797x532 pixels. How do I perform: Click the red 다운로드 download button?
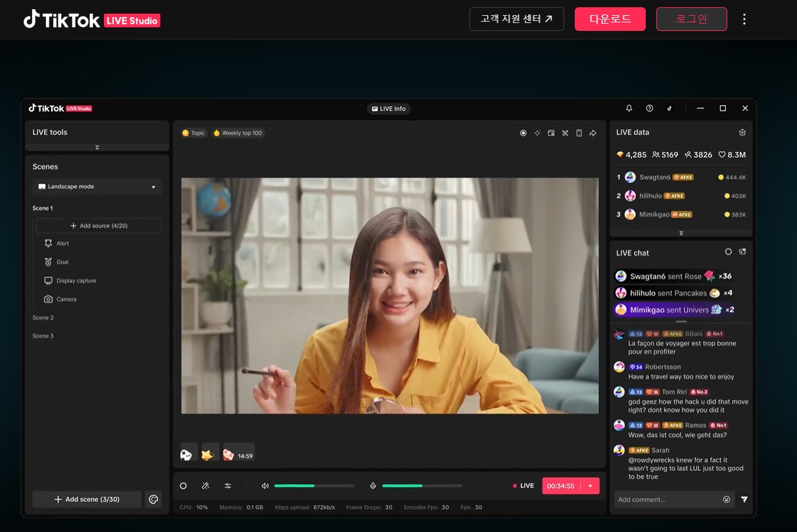pos(610,19)
